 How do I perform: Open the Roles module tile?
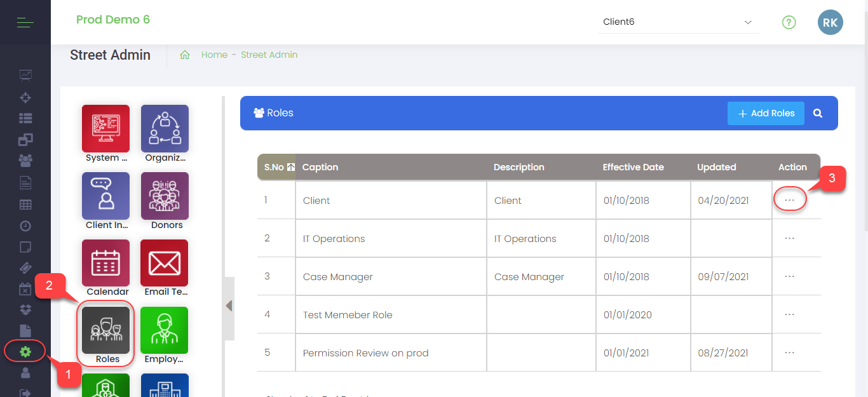coord(105,331)
